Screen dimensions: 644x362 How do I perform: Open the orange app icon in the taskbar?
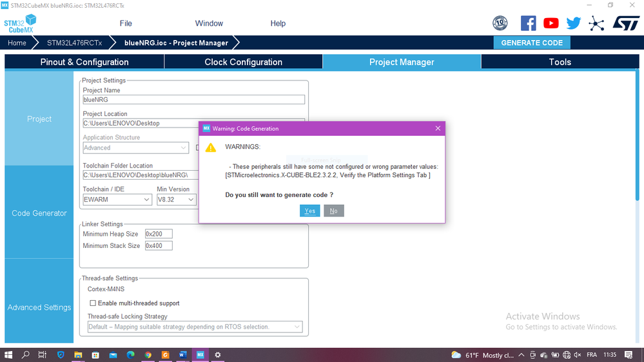click(x=166, y=355)
